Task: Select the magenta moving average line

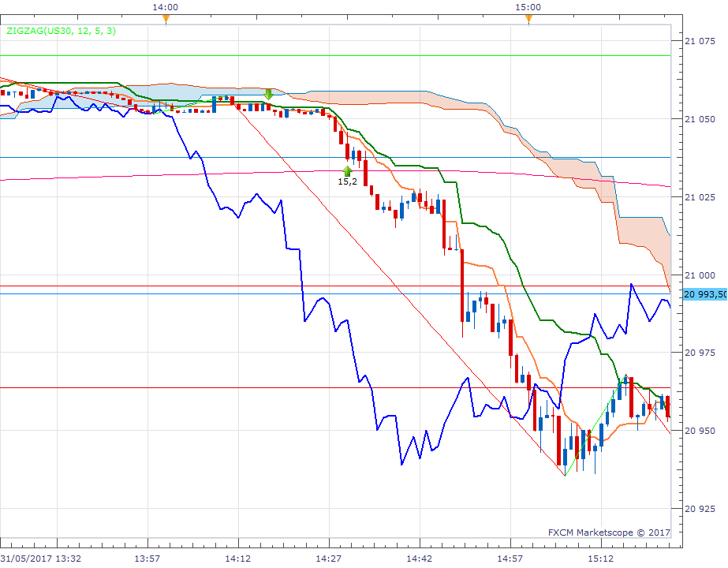Action: [335, 172]
